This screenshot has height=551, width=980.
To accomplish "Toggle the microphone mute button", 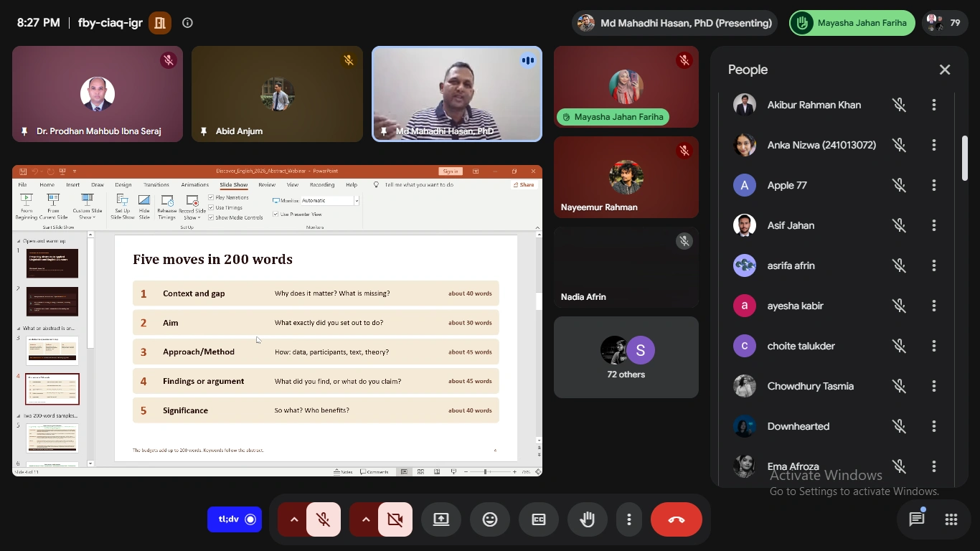I will 324,519.
